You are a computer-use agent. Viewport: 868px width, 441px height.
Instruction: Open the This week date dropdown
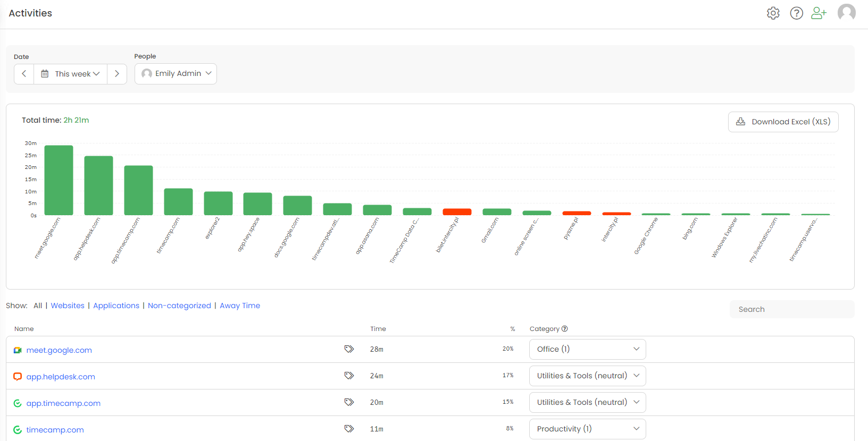(71, 74)
